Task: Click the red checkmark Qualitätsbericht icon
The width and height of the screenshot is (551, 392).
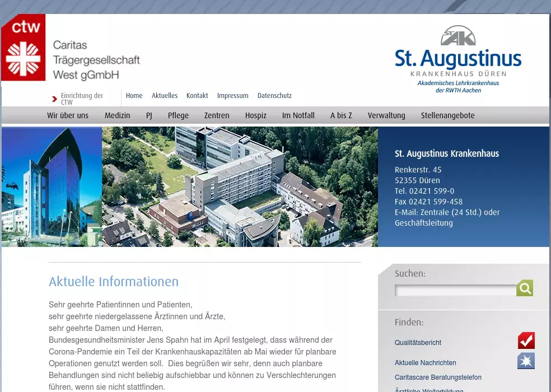Action: click(526, 340)
